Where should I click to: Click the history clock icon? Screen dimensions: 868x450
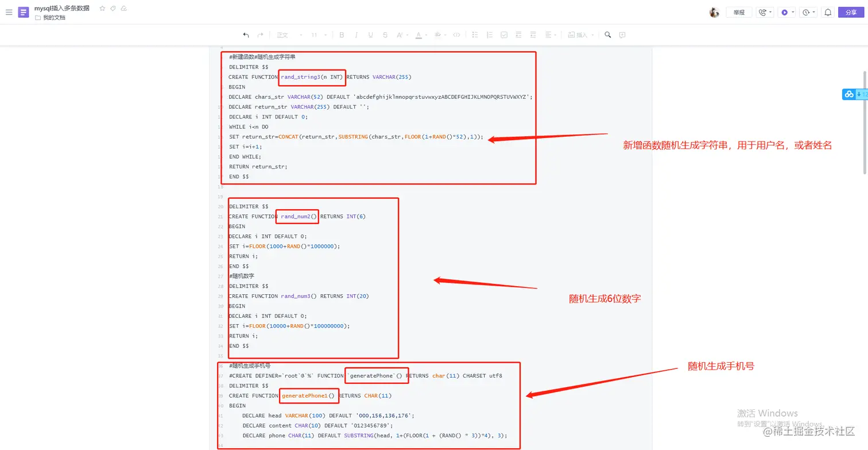click(x=806, y=12)
